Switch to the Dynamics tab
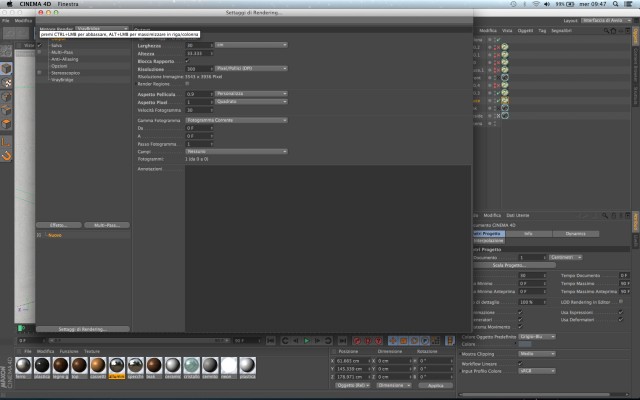Viewport: 640px width, 400px height. [x=576, y=234]
